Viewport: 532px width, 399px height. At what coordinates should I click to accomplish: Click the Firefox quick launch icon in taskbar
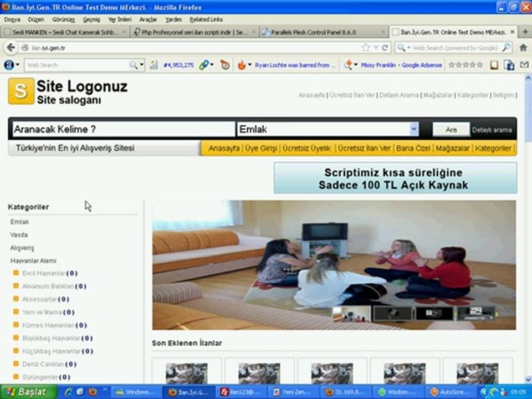(x=93, y=392)
